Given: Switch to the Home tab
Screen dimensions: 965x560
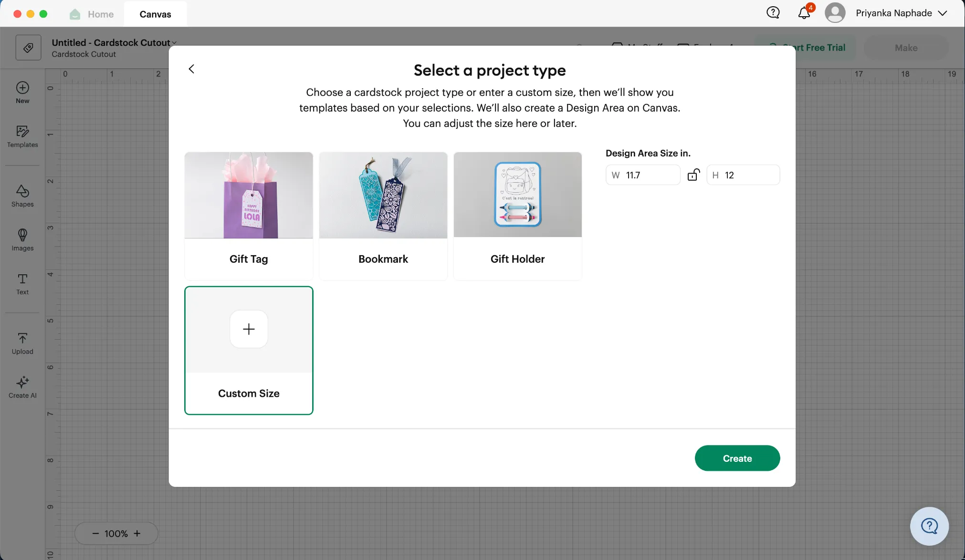Looking at the screenshot, I should point(93,14).
